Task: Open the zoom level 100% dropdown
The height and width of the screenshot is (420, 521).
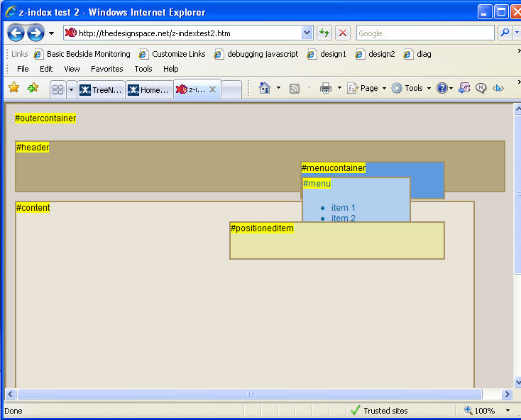Action: [508, 411]
